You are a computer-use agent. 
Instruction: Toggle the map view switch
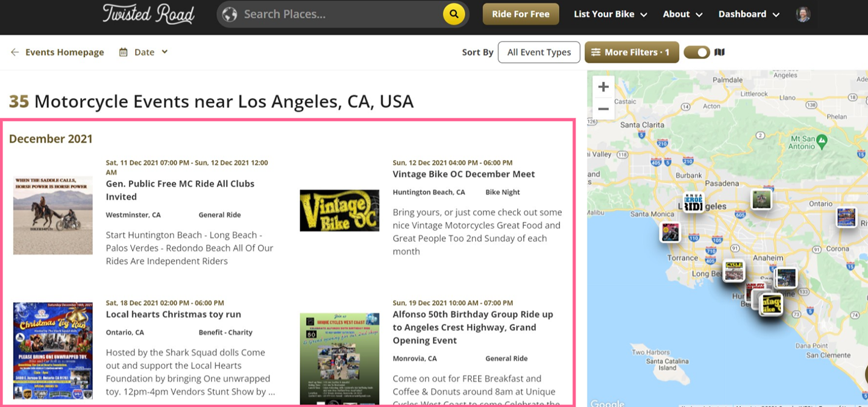pyautogui.click(x=697, y=52)
